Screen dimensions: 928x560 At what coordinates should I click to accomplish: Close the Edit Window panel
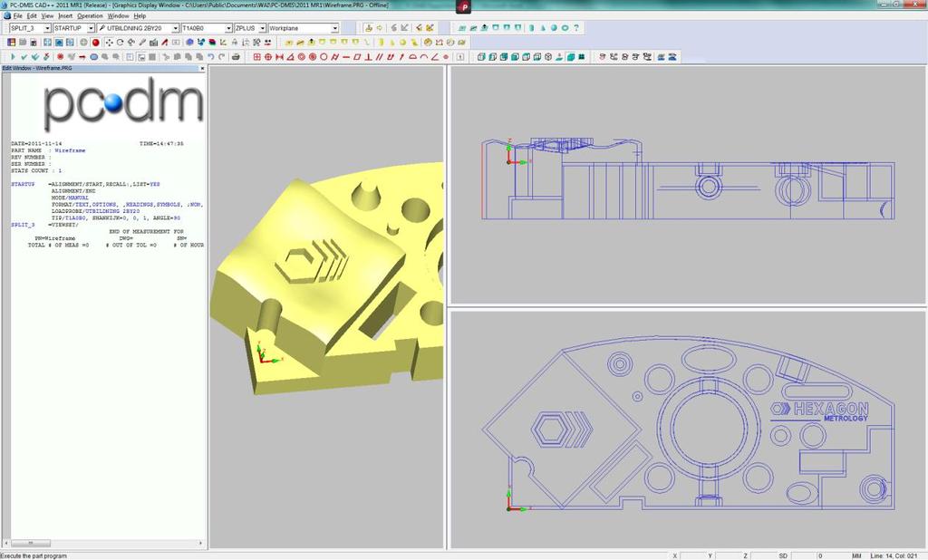202,68
